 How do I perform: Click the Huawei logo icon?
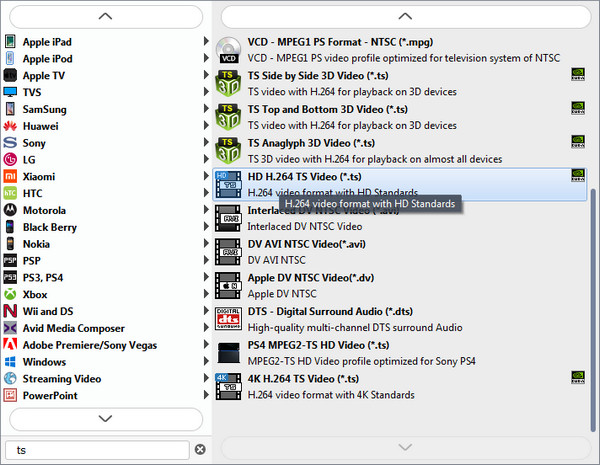click(10, 126)
